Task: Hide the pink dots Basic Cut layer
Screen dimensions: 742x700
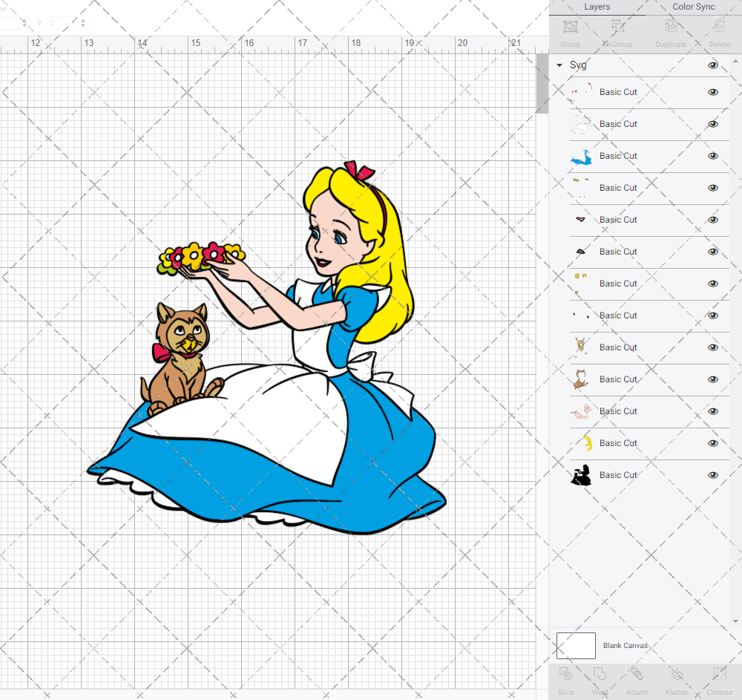Action: click(x=713, y=92)
